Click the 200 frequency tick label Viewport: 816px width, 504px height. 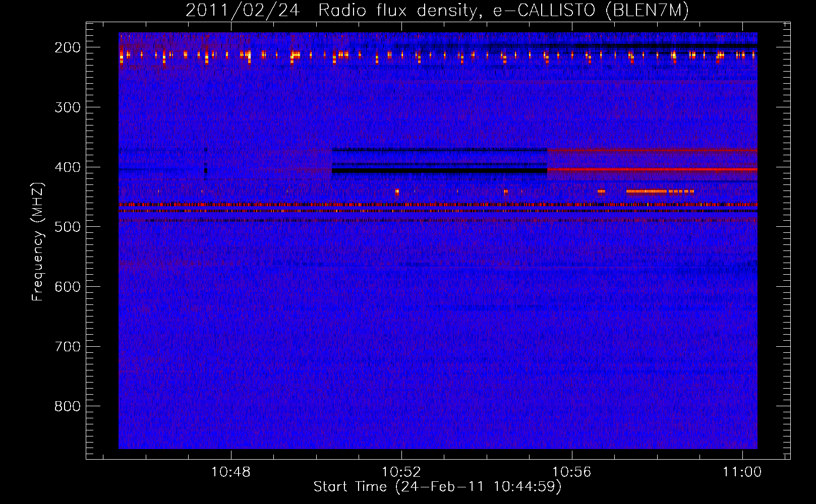(67, 47)
